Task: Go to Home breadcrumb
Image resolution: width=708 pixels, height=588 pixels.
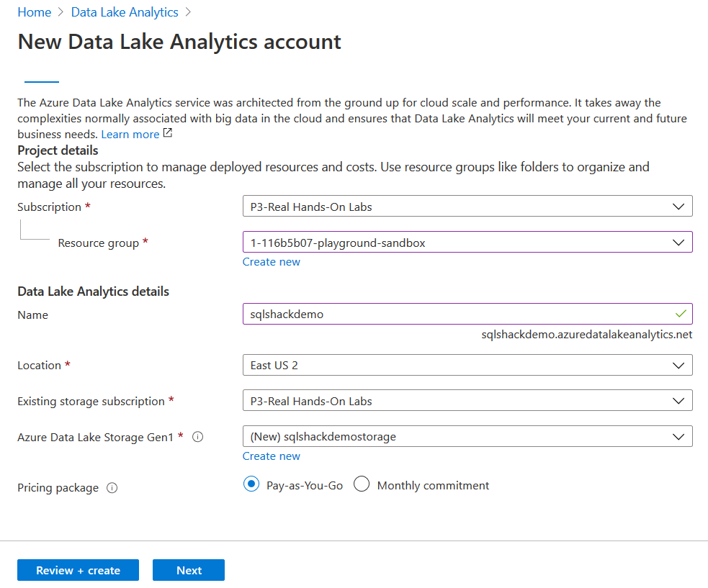Action: tap(34, 12)
